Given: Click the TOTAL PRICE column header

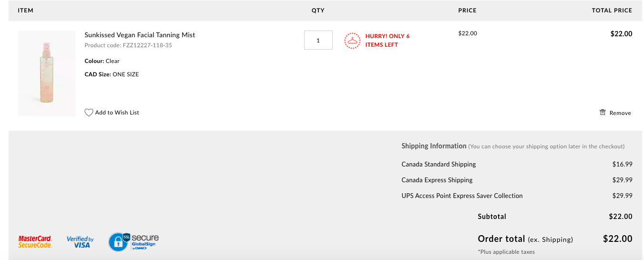Looking at the screenshot, I should (x=612, y=10).
